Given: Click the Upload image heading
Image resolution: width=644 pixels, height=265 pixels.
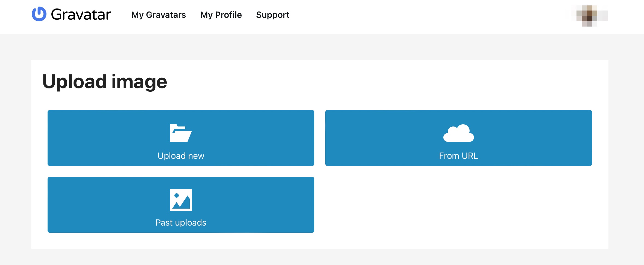Looking at the screenshot, I should click(105, 82).
